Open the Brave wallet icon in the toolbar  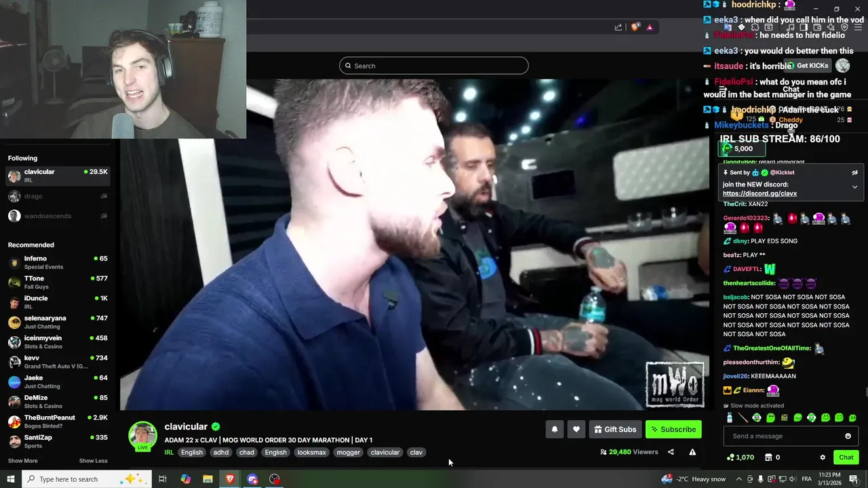tap(818, 27)
